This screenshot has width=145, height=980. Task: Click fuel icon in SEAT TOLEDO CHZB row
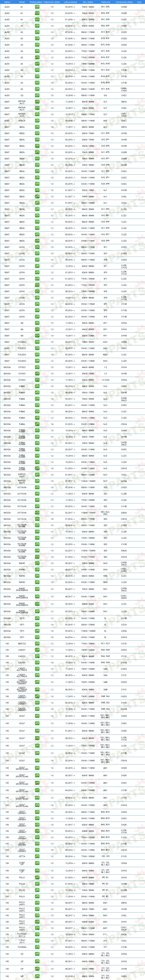pyautogui.click(x=37, y=342)
